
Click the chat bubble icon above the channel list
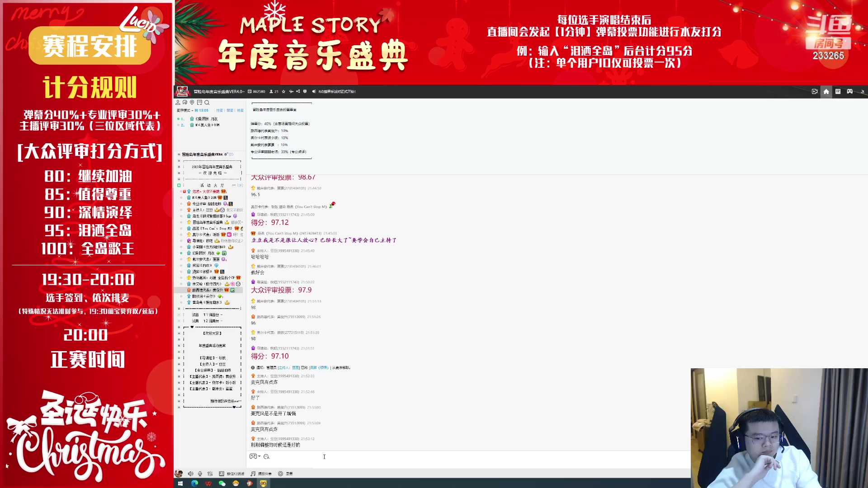185,103
